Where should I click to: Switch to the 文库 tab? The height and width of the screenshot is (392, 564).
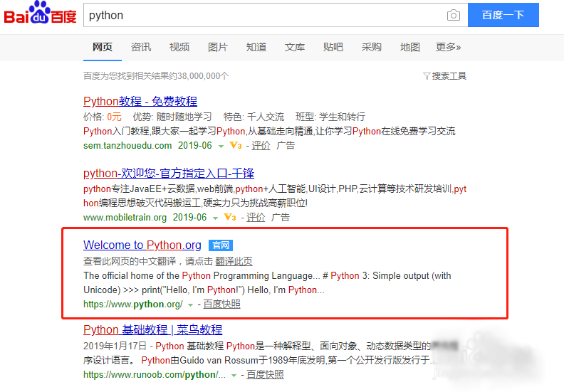point(295,47)
